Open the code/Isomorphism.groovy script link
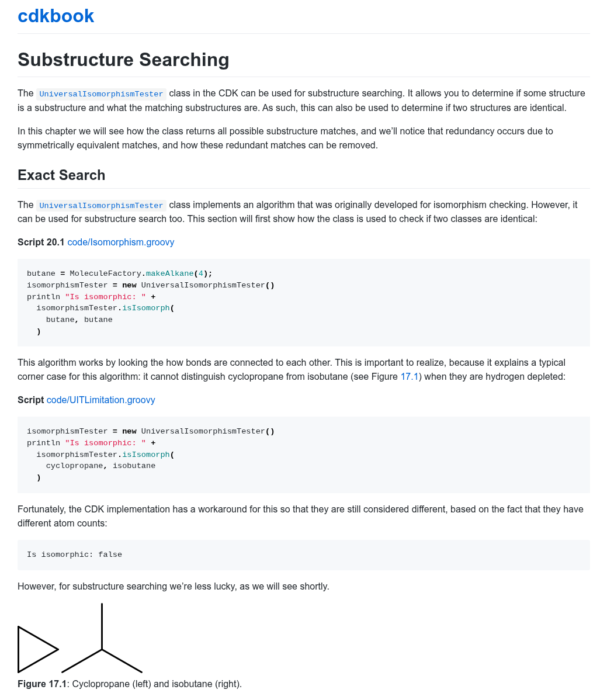The height and width of the screenshot is (700, 614). coord(120,242)
